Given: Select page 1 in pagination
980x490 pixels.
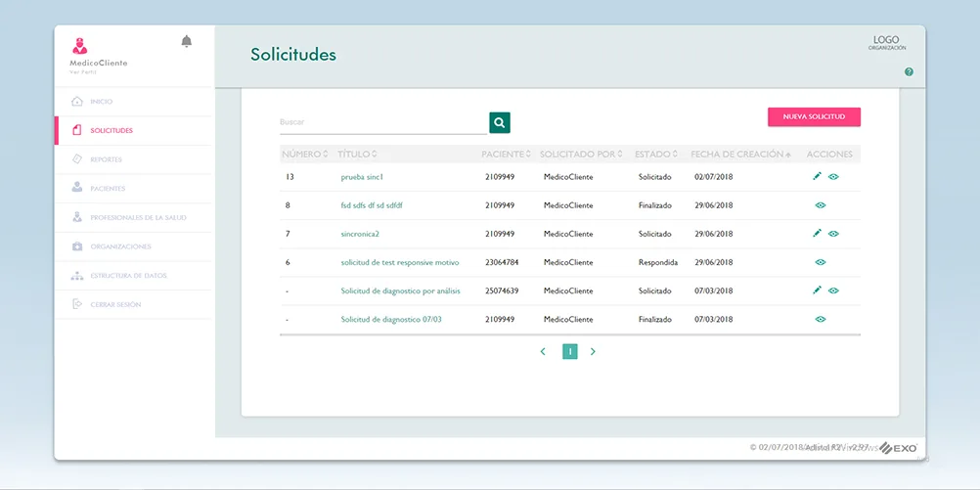Looking at the screenshot, I should click(x=570, y=352).
